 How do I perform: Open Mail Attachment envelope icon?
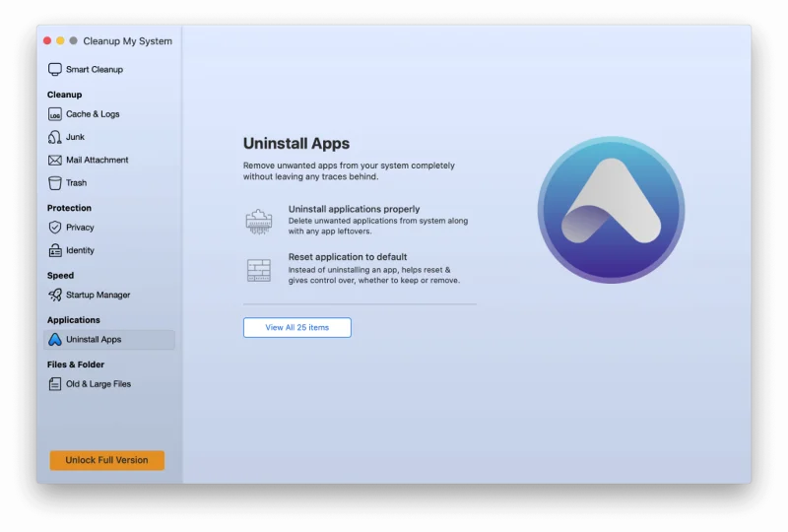pyautogui.click(x=55, y=160)
